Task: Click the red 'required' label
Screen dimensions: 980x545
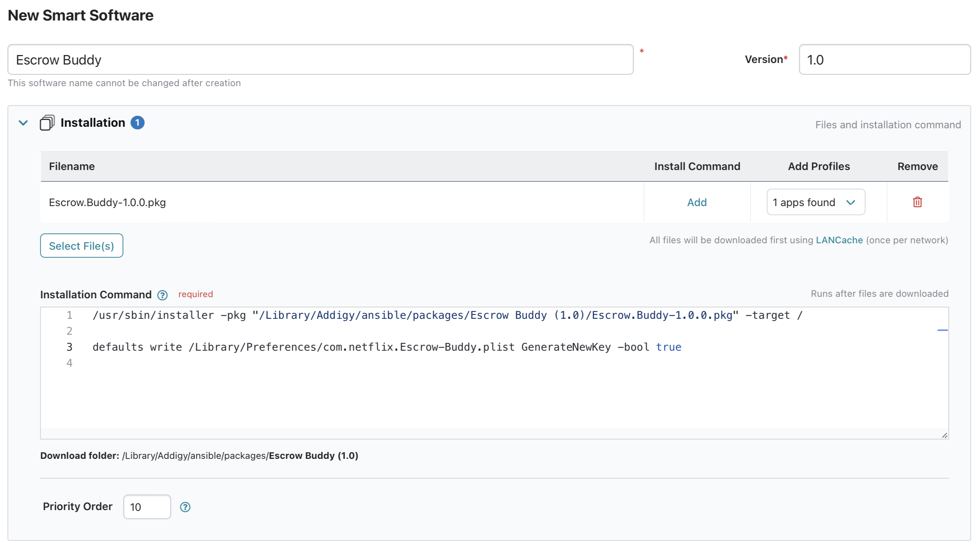Action: 196,294
